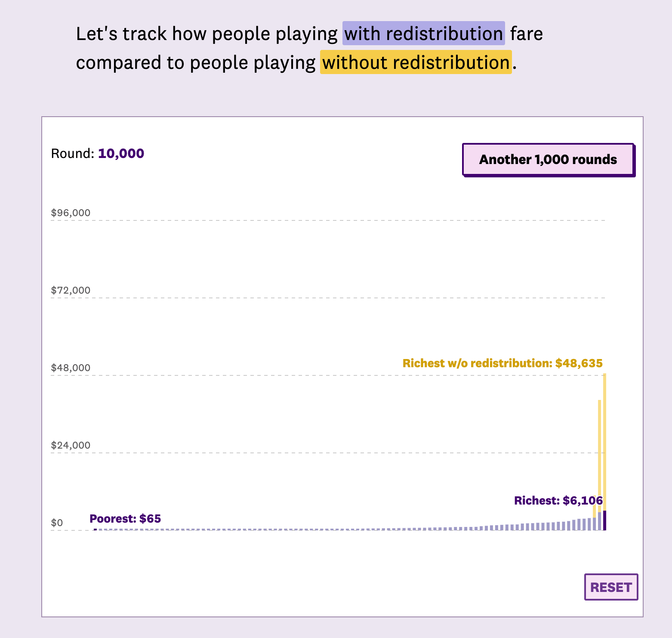Image resolution: width=672 pixels, height=638 pixels.
Task: Click the $96,000 axis label
Action: point(71,213)
